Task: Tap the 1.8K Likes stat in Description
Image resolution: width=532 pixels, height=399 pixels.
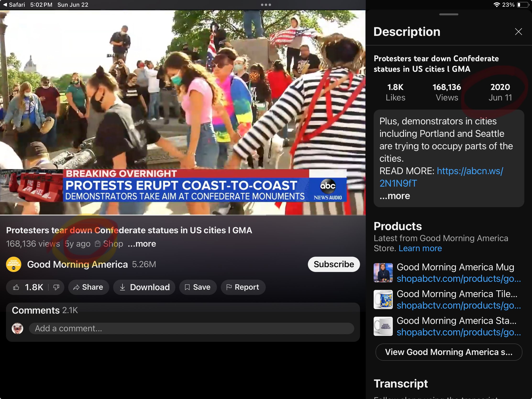Action: pos(395,92)
